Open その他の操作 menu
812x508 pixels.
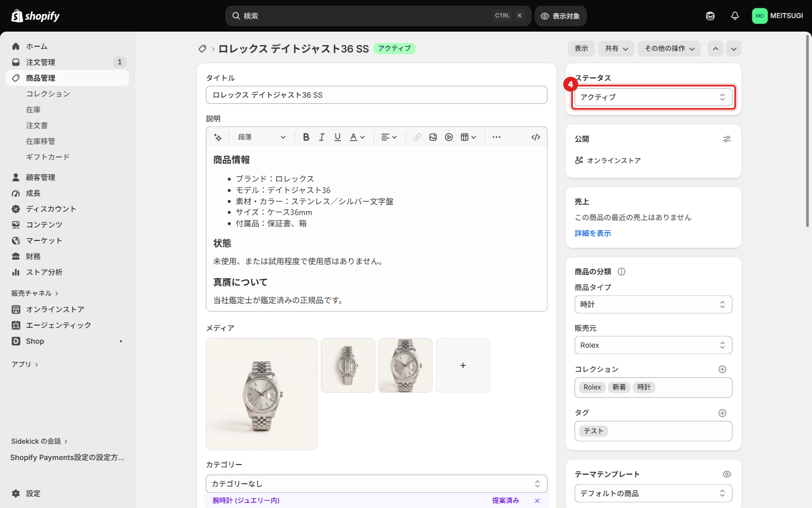point(669,49)
